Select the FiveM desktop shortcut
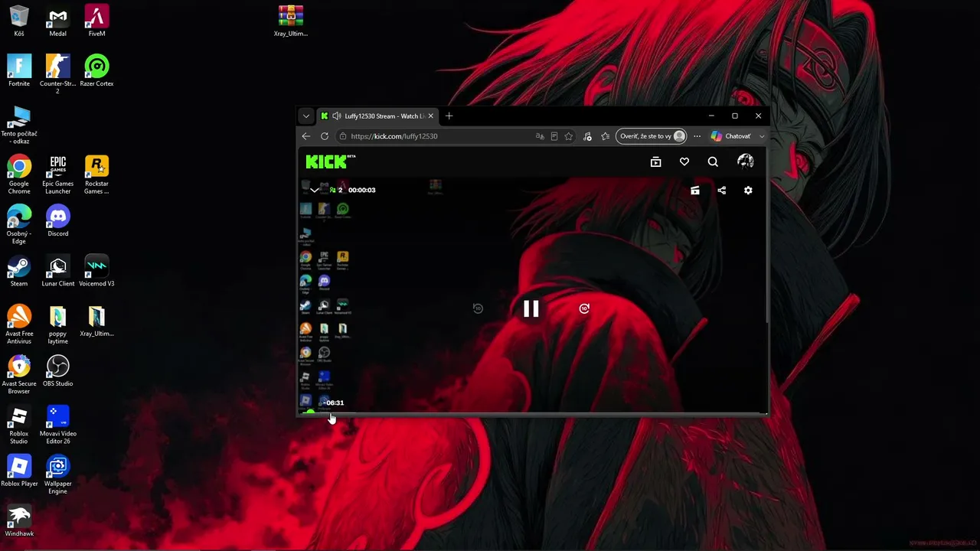This screenshot has width=980, height=551. 96,21
